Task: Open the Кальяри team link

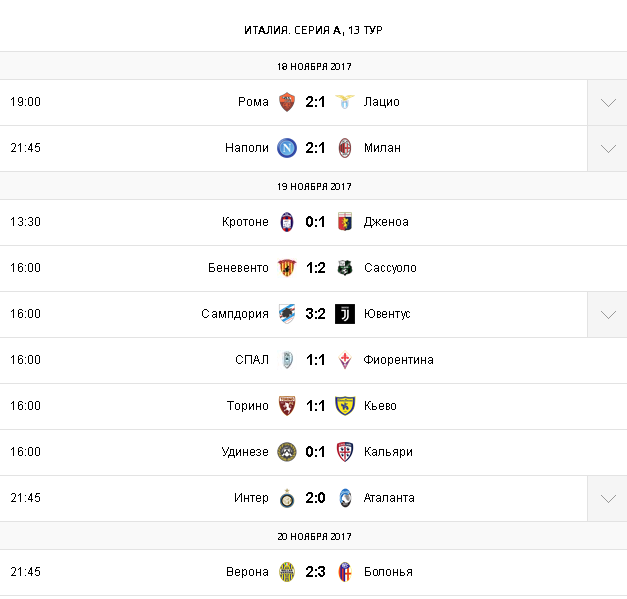Action: pyautogui.click(x=388, y=452)
